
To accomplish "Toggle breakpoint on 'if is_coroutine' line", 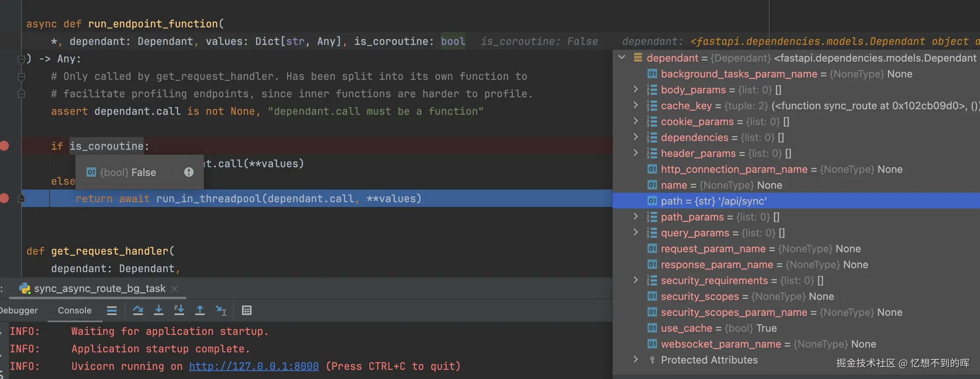I will 5,146.
